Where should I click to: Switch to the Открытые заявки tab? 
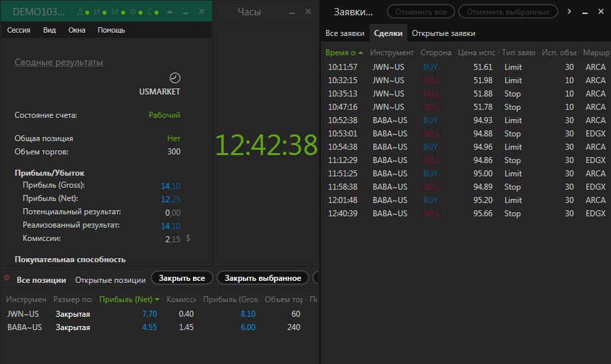[443, 33]
